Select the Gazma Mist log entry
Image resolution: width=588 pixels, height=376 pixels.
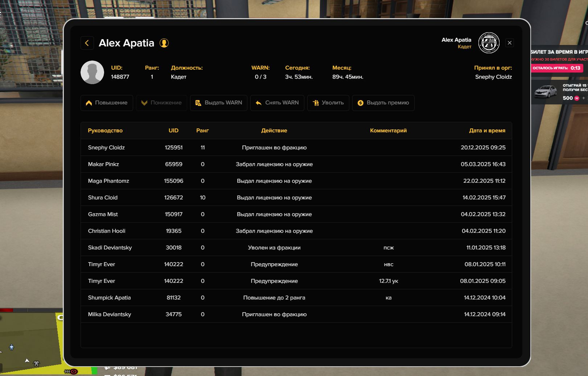click(x=296, y=214)
